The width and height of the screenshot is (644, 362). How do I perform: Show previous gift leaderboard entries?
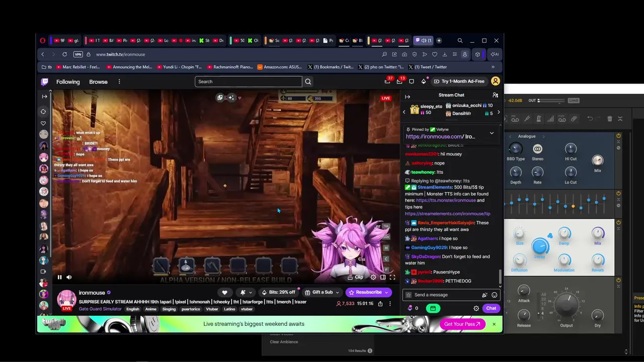pos(404,112)
